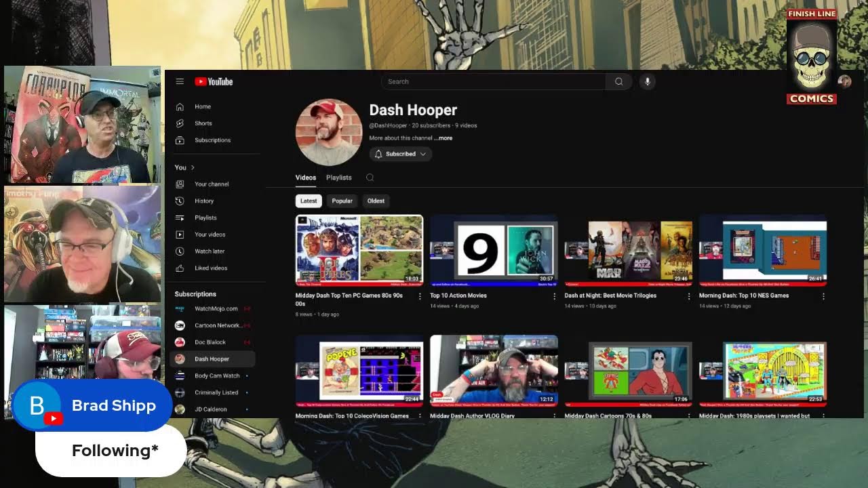Open Subscriptions in the sidebar
The image size is (868, 488).
click(213, 140)
